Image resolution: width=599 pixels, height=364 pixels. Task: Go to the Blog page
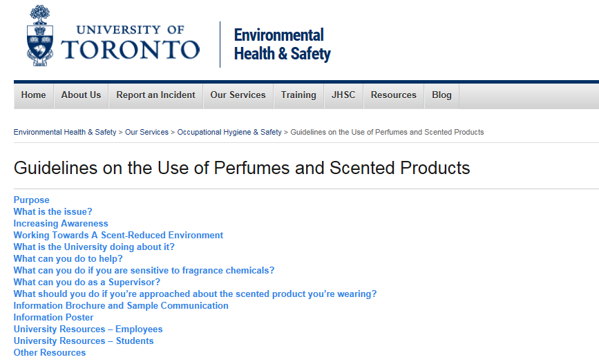click(x=441, y=95)
